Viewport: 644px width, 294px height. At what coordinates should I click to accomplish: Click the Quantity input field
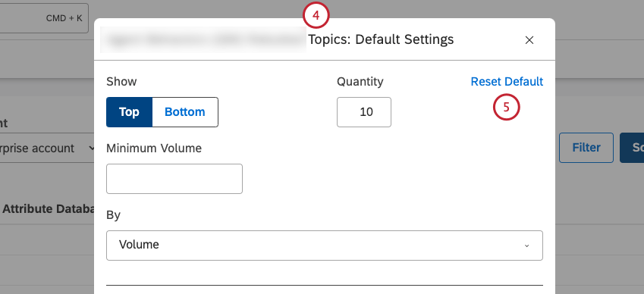click(364, 112)
